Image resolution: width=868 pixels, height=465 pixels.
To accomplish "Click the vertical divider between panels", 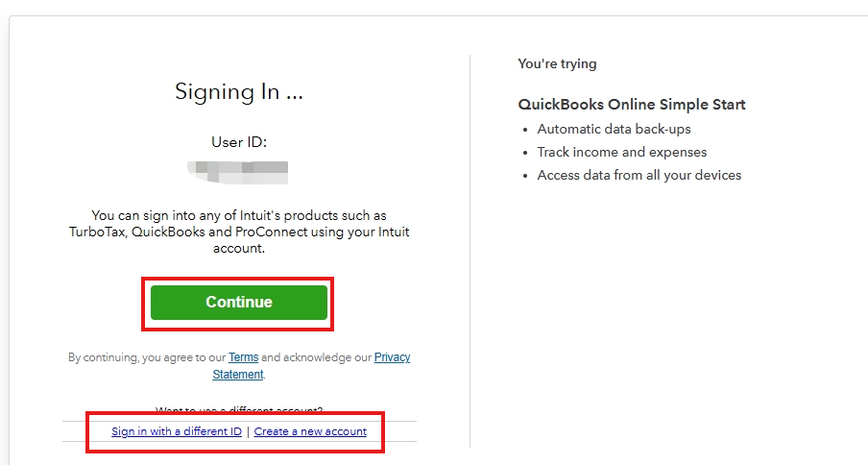I will click(470, 250).
